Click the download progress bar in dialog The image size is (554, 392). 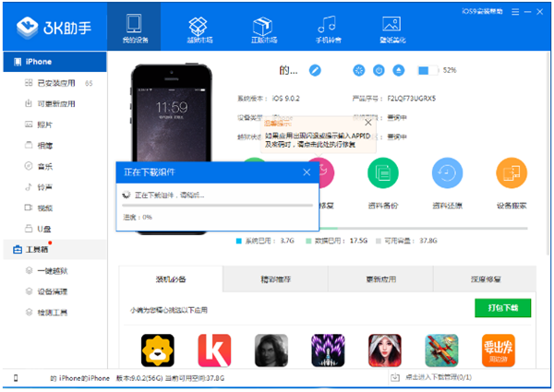tap(217, 205)
